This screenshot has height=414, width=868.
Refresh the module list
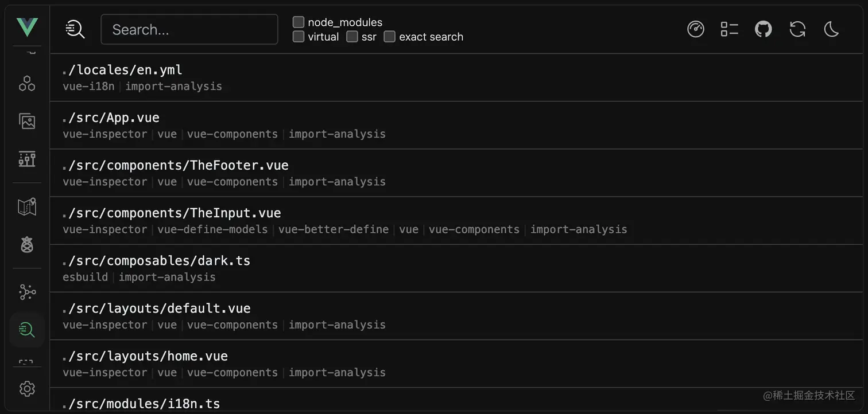797,29
